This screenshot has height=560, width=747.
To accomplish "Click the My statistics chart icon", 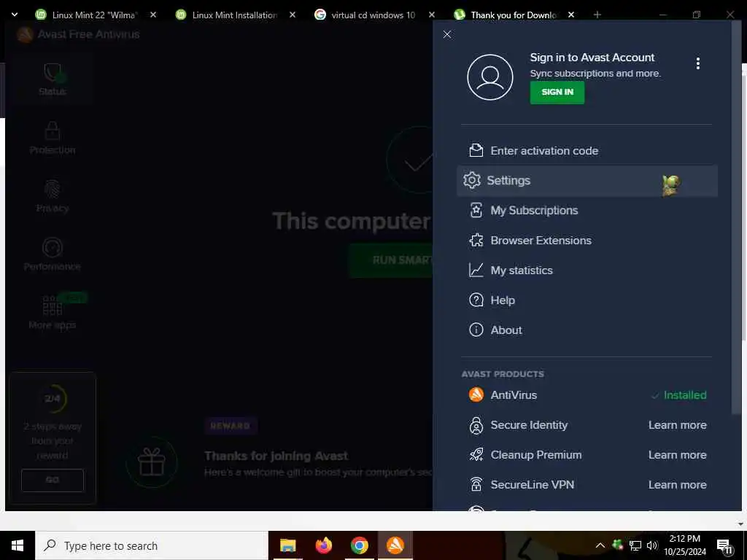I will (x=476, y=270).
